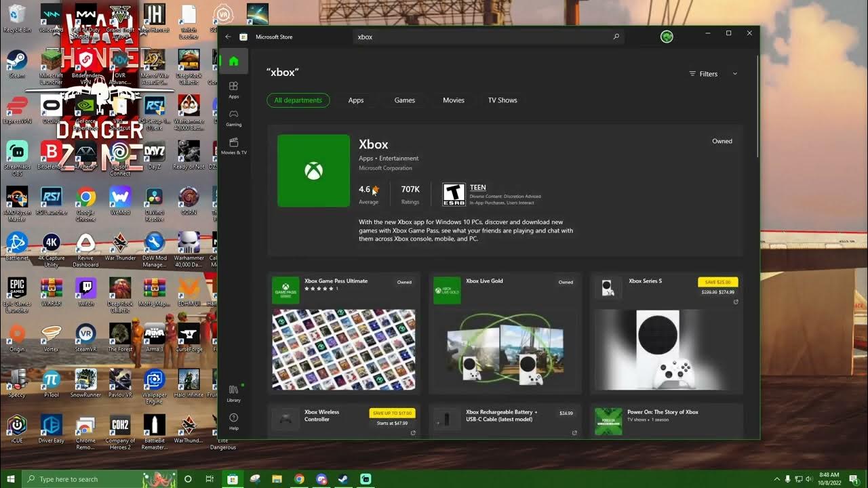Select the Driver Easy desktop icon
Screen dimensions: 868x488
click(x=52, y=429)
